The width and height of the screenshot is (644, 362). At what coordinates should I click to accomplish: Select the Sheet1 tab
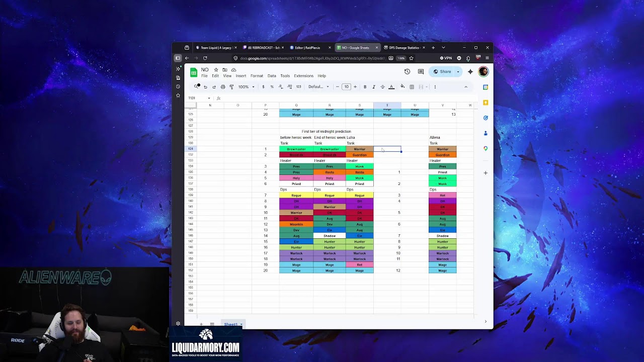pyautogui.click(x=230, y=324)
